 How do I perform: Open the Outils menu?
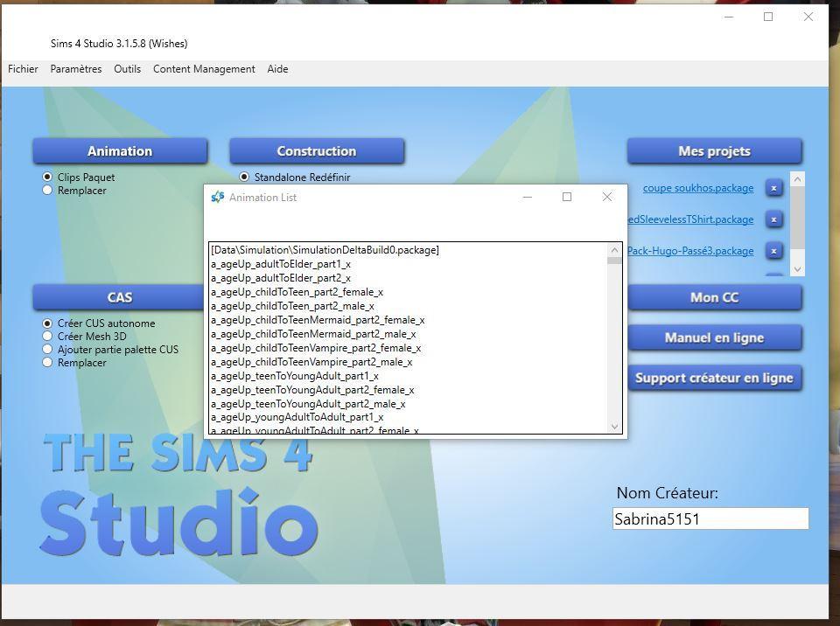click(128, 69)
